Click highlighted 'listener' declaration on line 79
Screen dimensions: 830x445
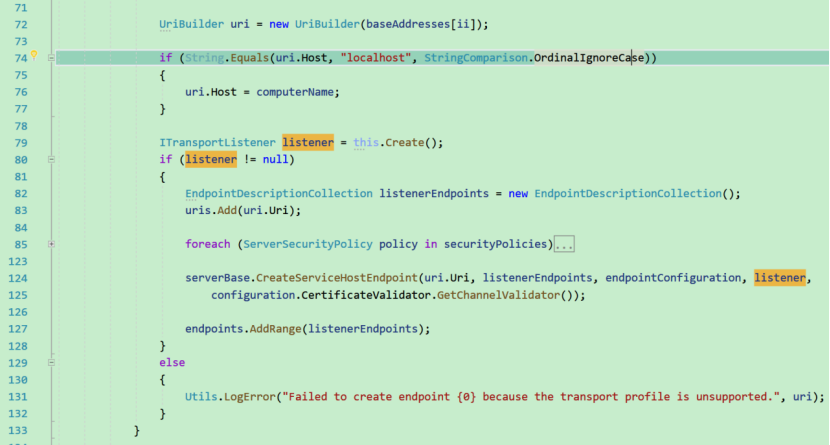coord(308,142)
